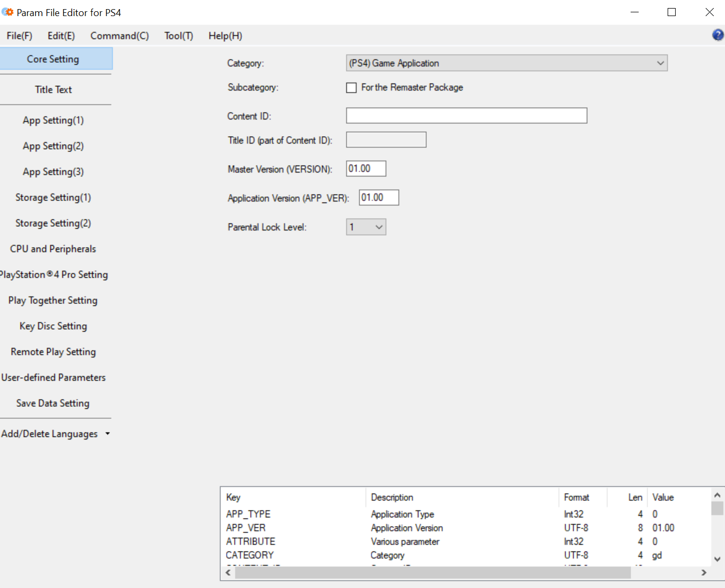
Task: Click the Len column header
Action: coord(627,497)
